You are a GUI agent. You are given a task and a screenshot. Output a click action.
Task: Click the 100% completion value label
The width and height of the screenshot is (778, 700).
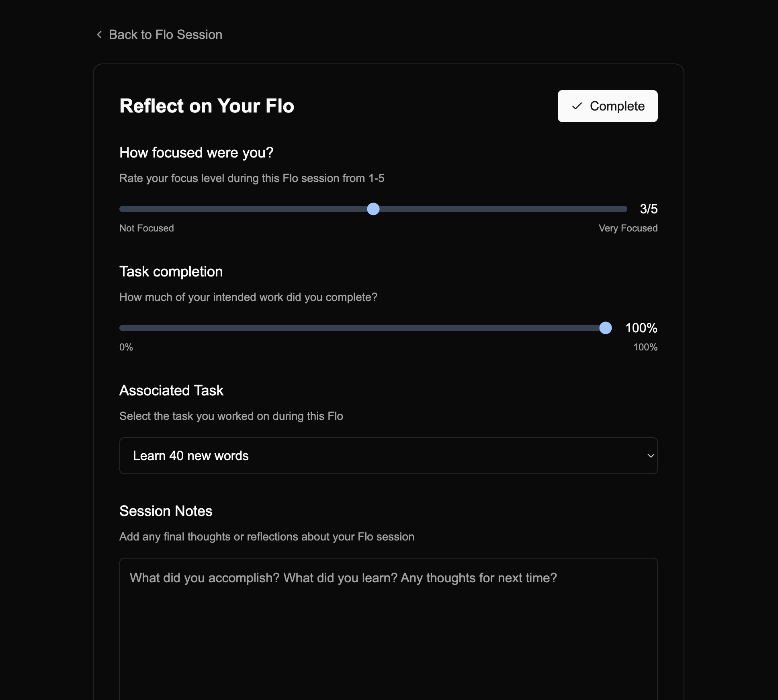pyautogui.click(x=641, y=328)
